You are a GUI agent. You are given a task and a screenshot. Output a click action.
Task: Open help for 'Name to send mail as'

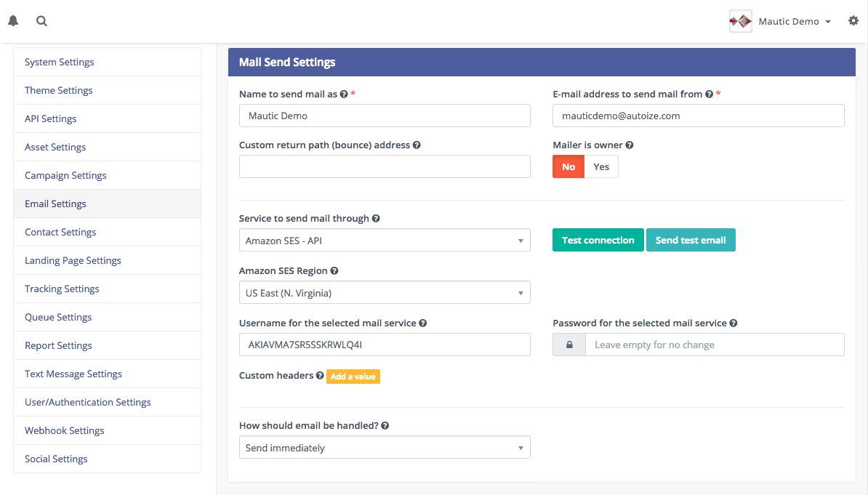pos(342,93)
